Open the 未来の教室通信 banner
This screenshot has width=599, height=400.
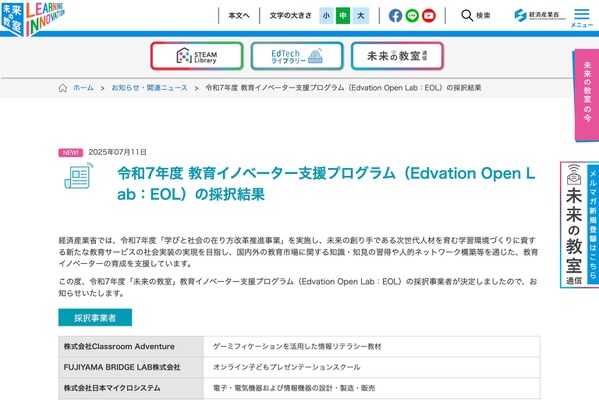pos(397,56)
